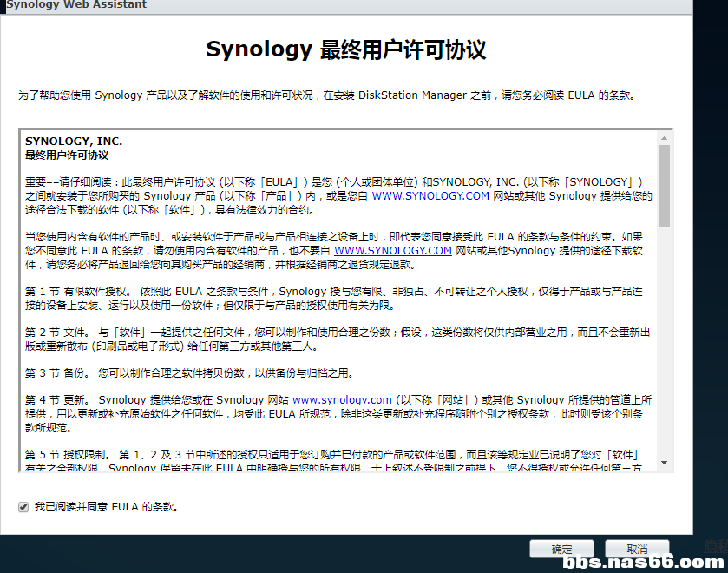Click the EULA scrollbar up arrow
Screen dimensions: 728x573
tap(664, 138)
